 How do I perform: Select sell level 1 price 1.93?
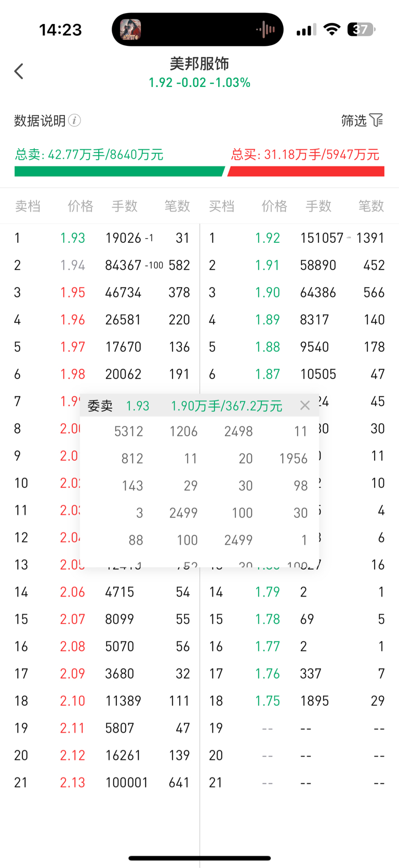(x=73, y=238)
